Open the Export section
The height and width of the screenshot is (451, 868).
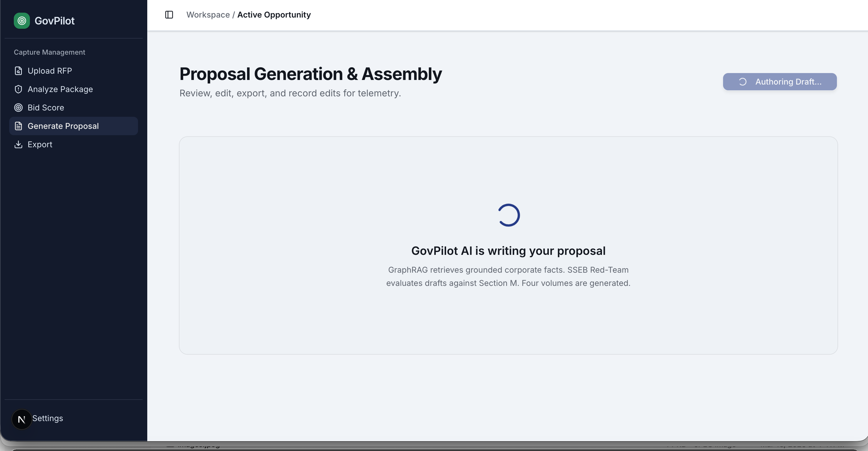[40, 145]
